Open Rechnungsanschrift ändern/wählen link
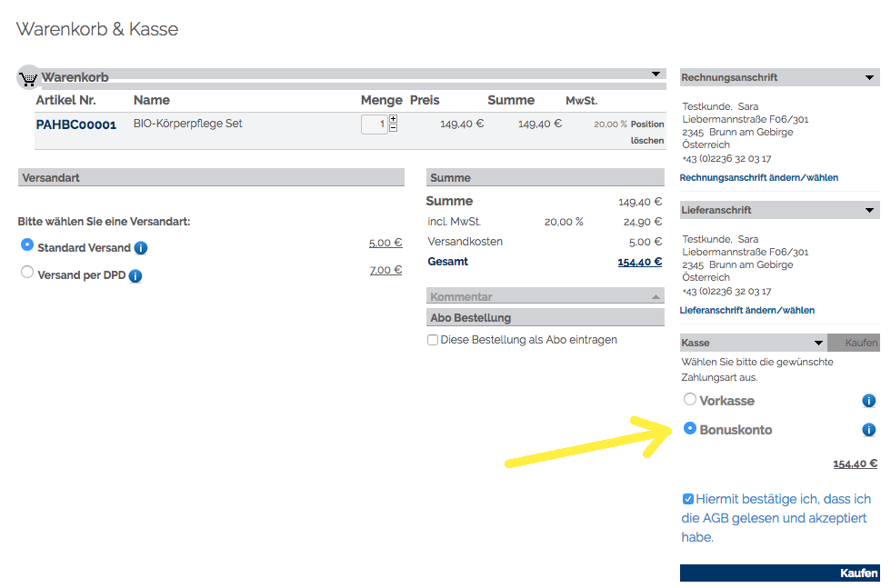 (758, 178)
